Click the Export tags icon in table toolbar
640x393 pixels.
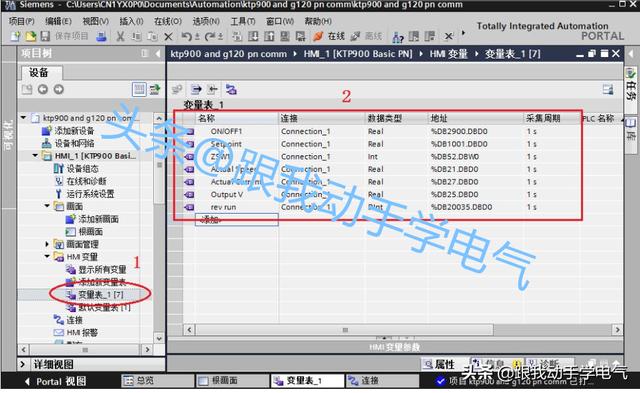tap(196, 89)
